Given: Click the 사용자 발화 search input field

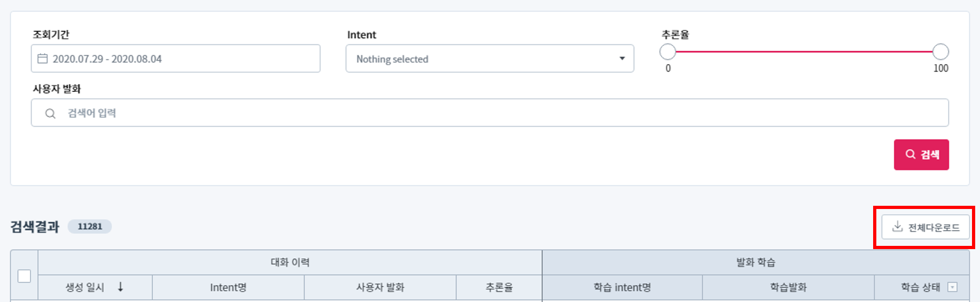Looking at the screenshot, I should point(489,113).
